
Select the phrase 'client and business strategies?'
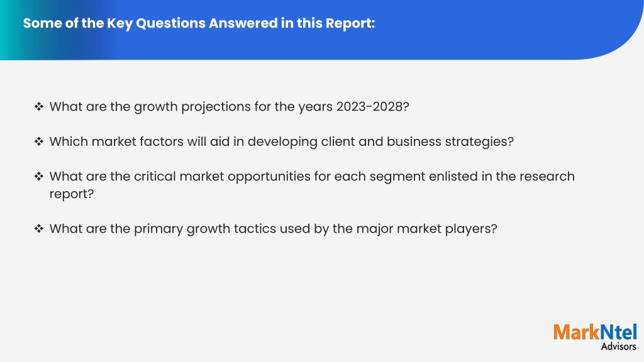418,141
